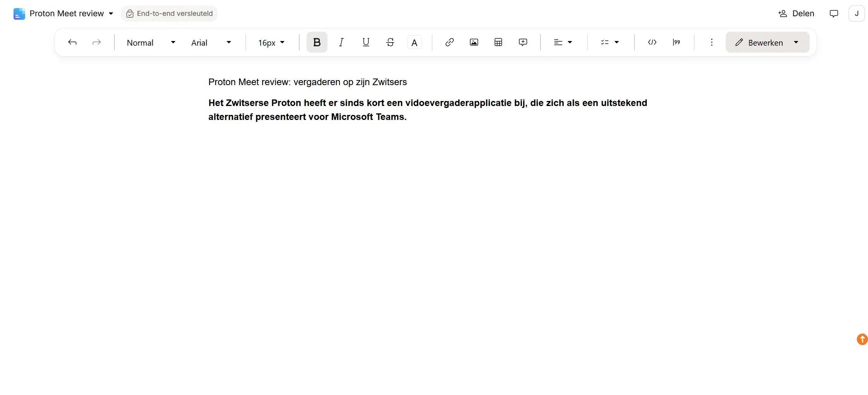The width and height of the screenshot is (868, 395).
Task: Toggle underline formatting
Action: pyautogui.click(x=366, y=42)
